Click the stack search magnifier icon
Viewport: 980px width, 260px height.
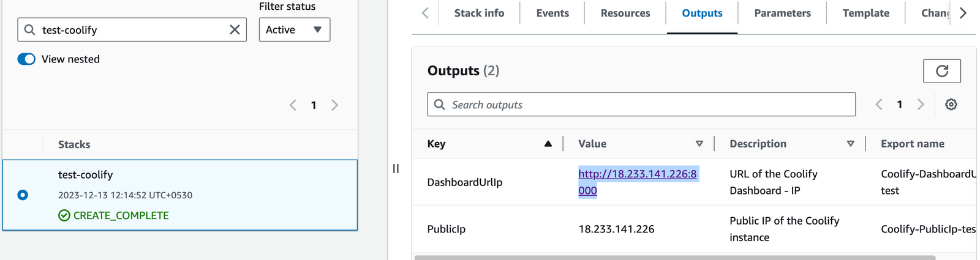[29, 29]
